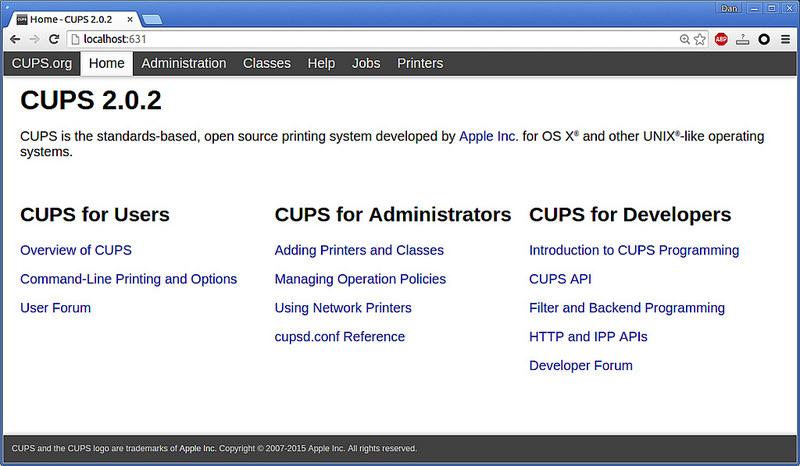
Task: Click the red ABP Adblock Plus extension icon
Action: (721, 39)
